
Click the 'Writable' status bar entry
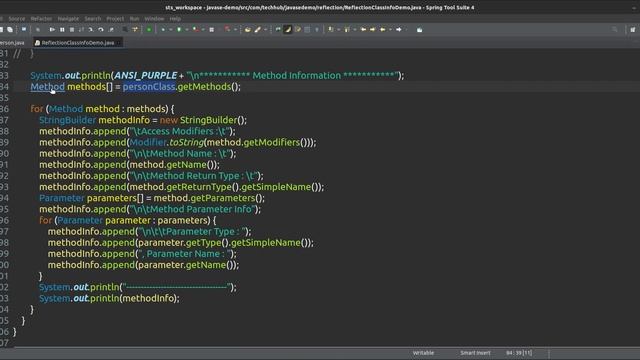pyautogui.click(x=423, y=353)
